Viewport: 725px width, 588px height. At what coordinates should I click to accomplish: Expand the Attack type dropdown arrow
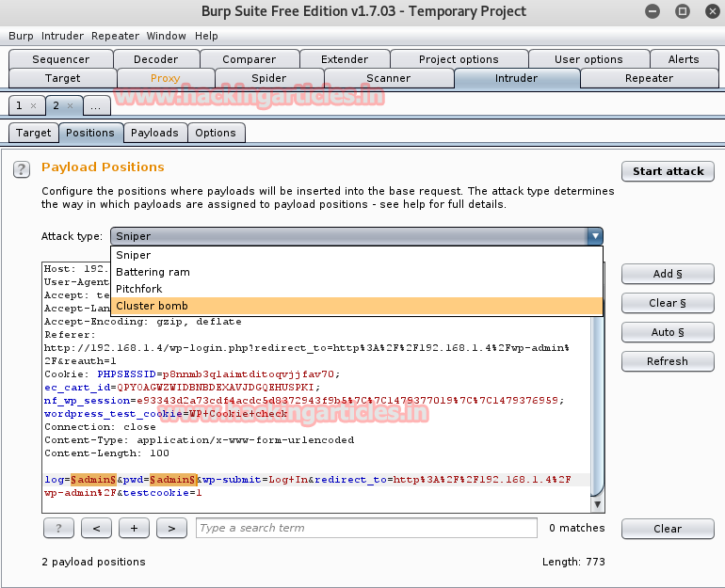point(595,236)
